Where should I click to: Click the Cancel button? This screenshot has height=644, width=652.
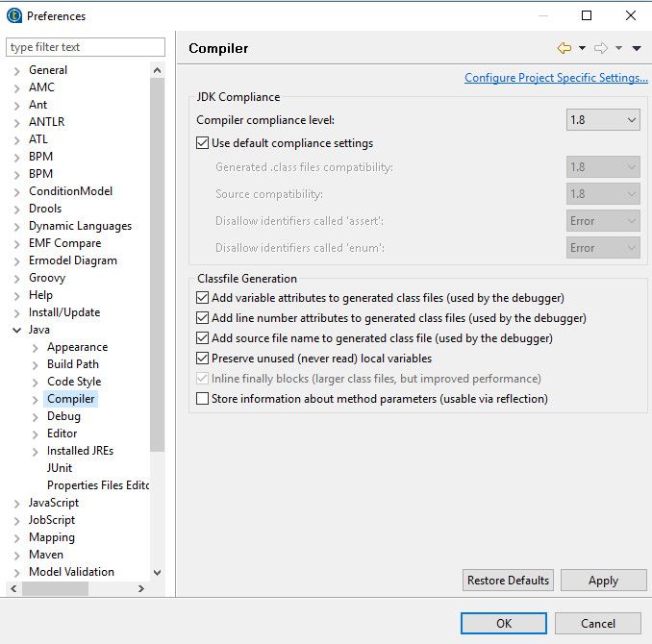pyautogui.click(x=597, y=623)
